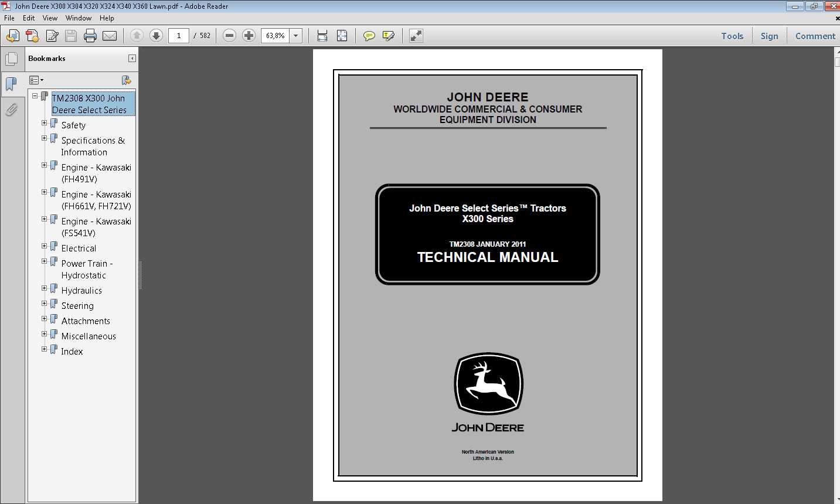
Task: Open the Page Thumbnails panel icon
Action: [11, 59]
